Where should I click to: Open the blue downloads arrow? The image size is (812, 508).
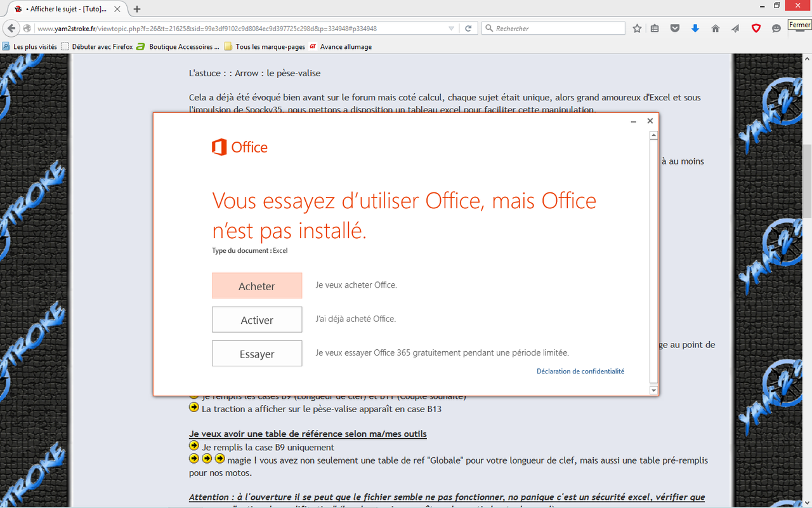coord(695,28)
